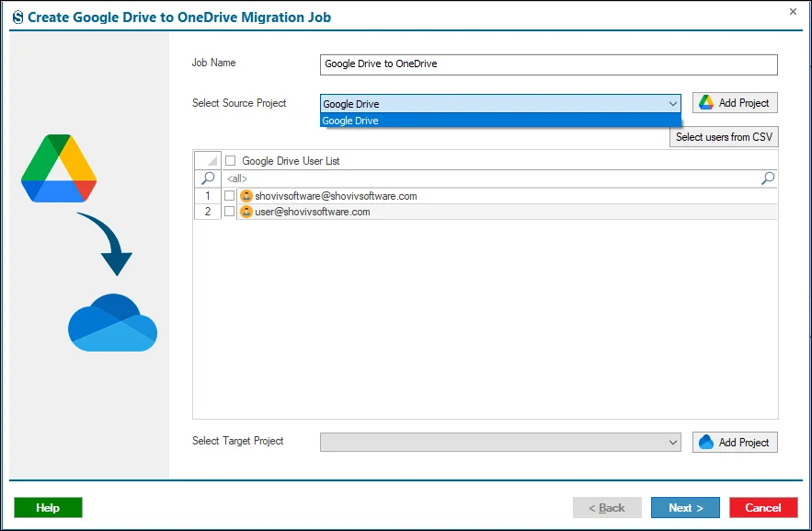Click the Google Drive logo in side panel
Viewport: 812px width, 531px height.
[59, 168]
